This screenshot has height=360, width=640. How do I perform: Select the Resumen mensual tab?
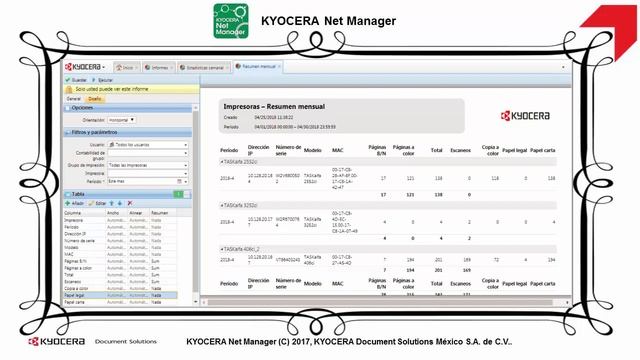click(258, 67)
